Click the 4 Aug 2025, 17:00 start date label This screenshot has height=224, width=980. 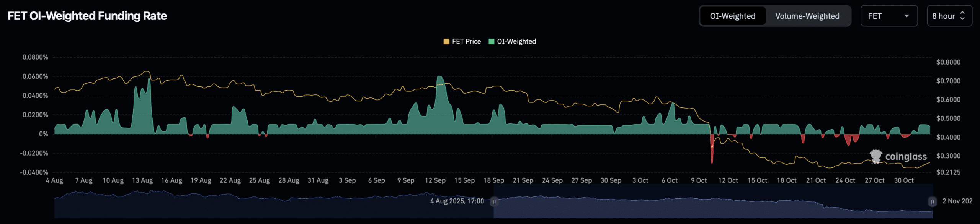(457, 201)
